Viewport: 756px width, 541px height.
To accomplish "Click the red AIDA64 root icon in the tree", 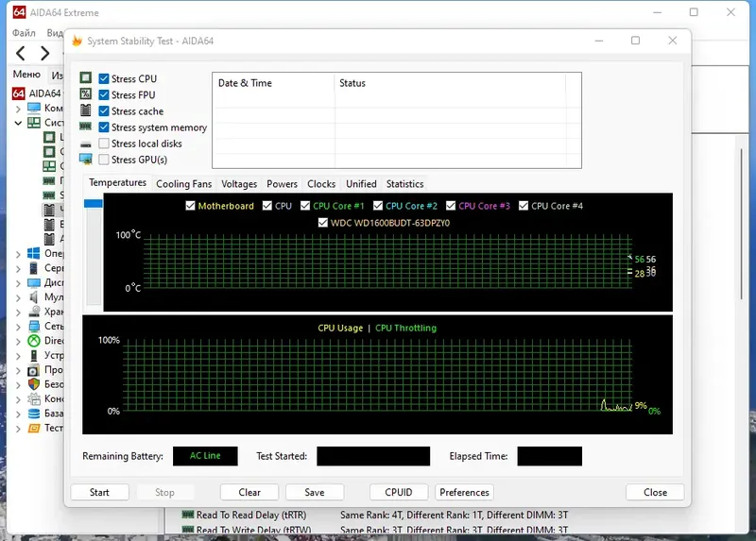I will coord(18,93).
